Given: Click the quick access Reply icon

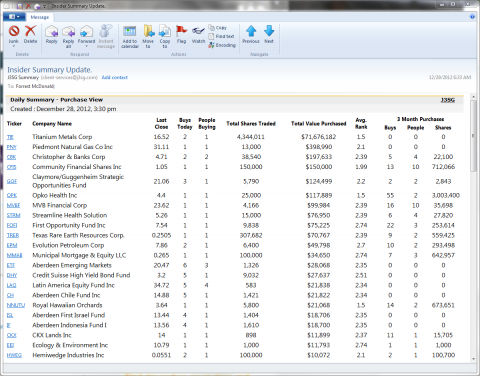Looking at the screenshot, I should (37, 6).
